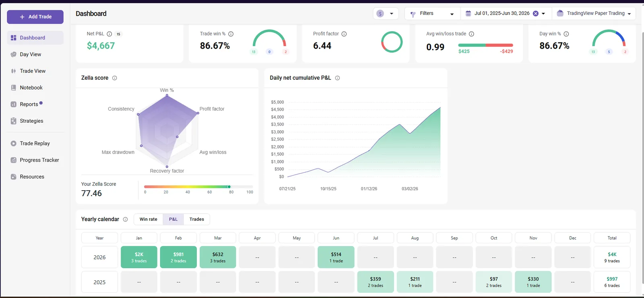
Task: Clear the selected date range
Action: (x=536, y=13)
